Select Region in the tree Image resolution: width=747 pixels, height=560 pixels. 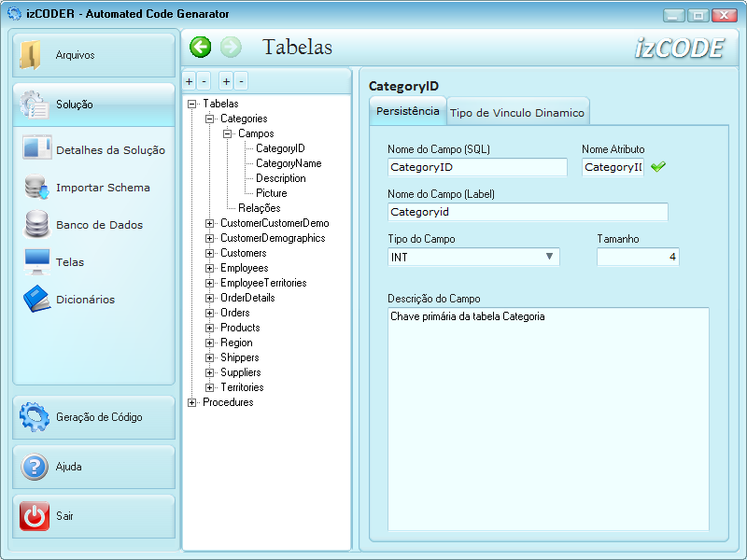pos(236,343)
